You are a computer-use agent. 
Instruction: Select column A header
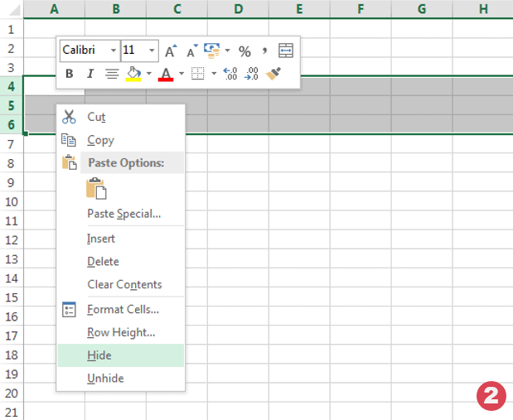click(x=55, y=9)
